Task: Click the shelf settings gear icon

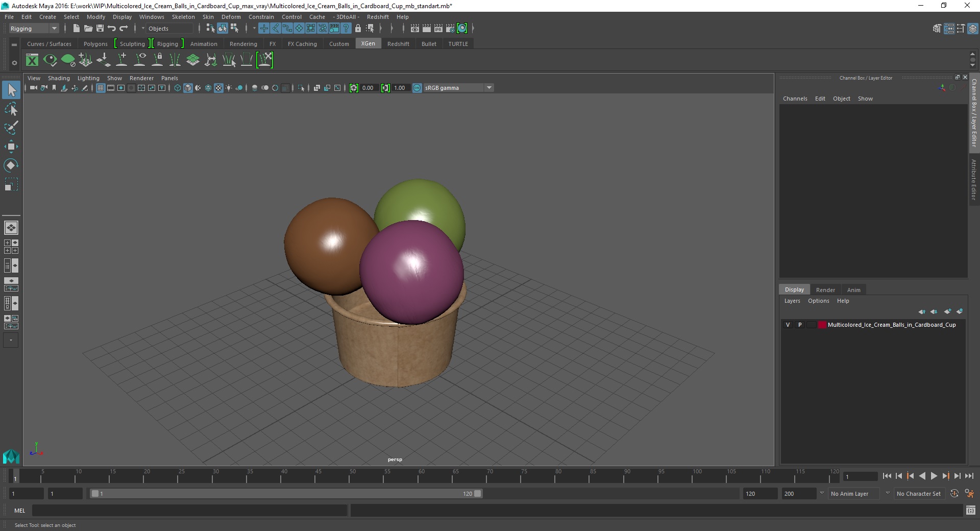Action: tap(14, 63)
